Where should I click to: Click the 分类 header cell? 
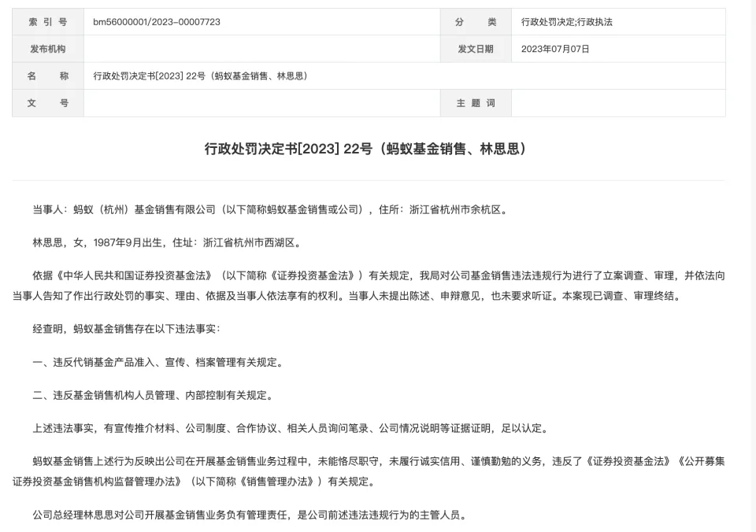point(476,22)
